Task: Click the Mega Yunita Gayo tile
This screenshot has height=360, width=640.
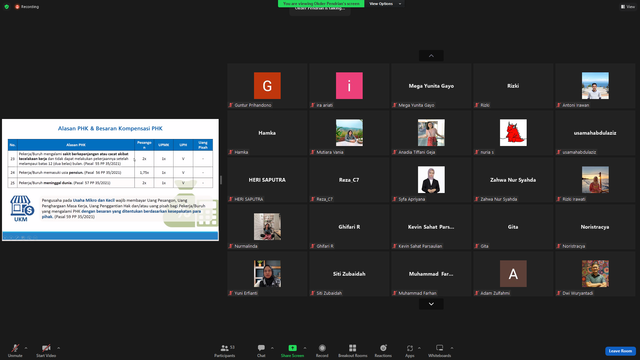Action: point(431,86)
